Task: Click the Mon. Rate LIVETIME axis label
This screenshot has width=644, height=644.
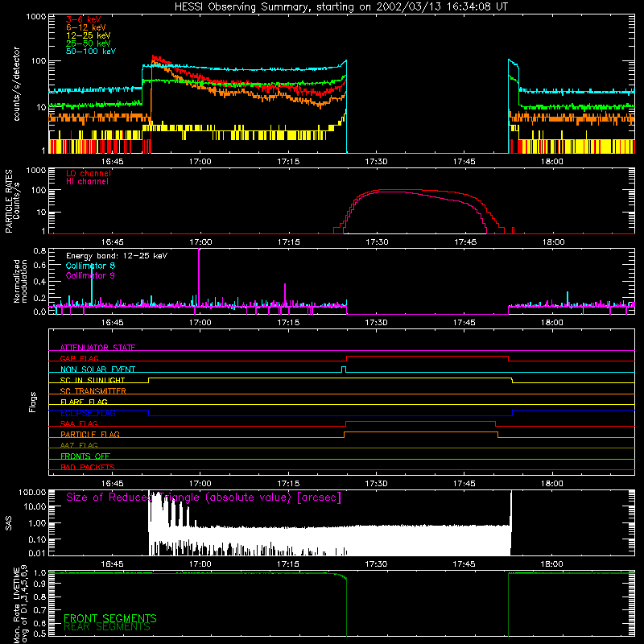Action: coord(21,604)
